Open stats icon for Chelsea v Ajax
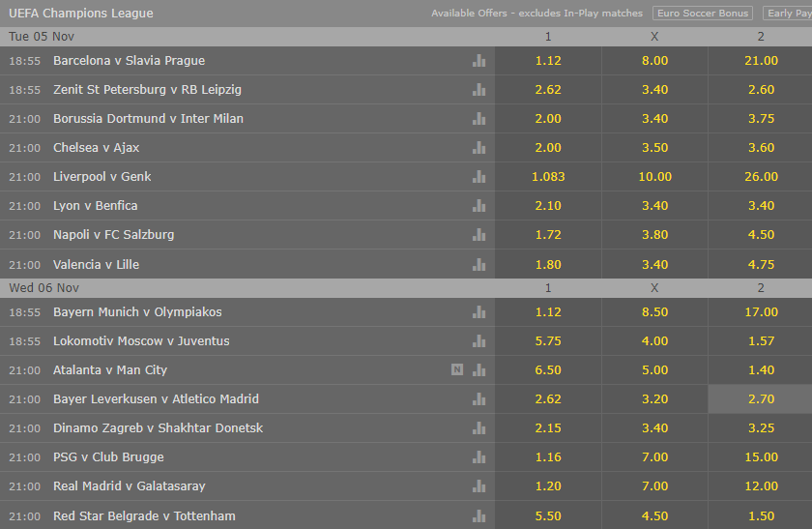The width and height of the screenshot is (812, 529). (x=478, y=147)
